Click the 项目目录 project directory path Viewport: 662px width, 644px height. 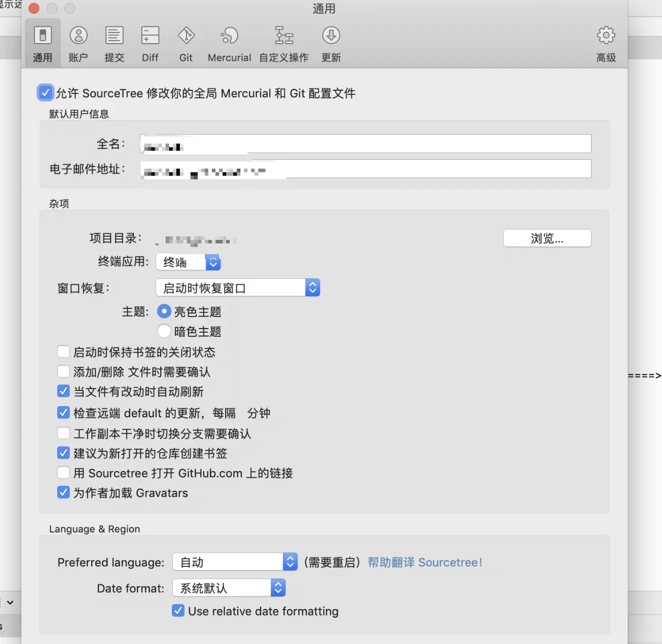pyautogui.click(x=197, y=239)
